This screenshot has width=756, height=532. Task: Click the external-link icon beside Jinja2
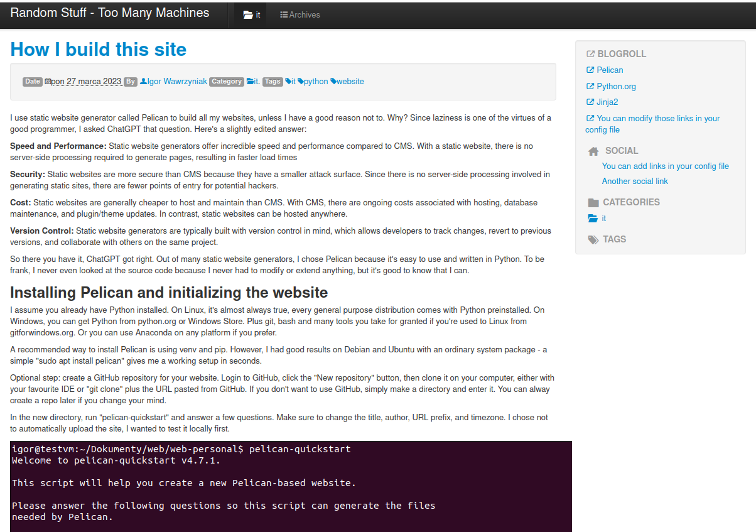[x=590, y=102]
